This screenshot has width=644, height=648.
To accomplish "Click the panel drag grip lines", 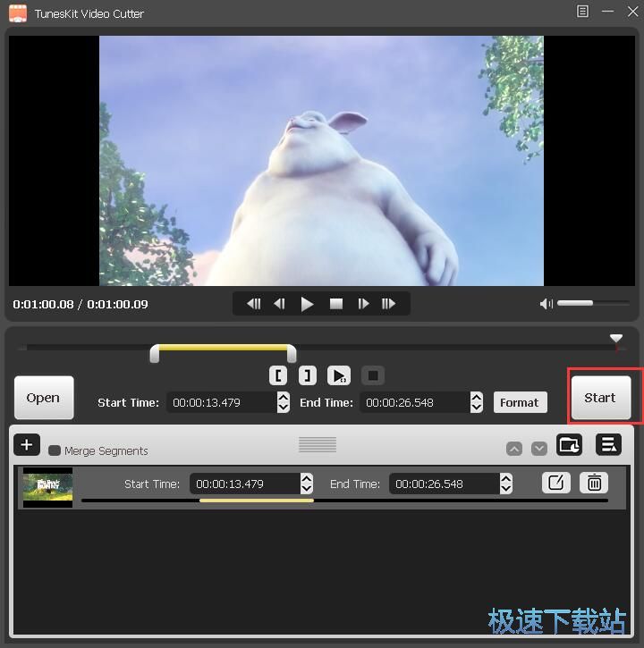I will coord(318,444).
